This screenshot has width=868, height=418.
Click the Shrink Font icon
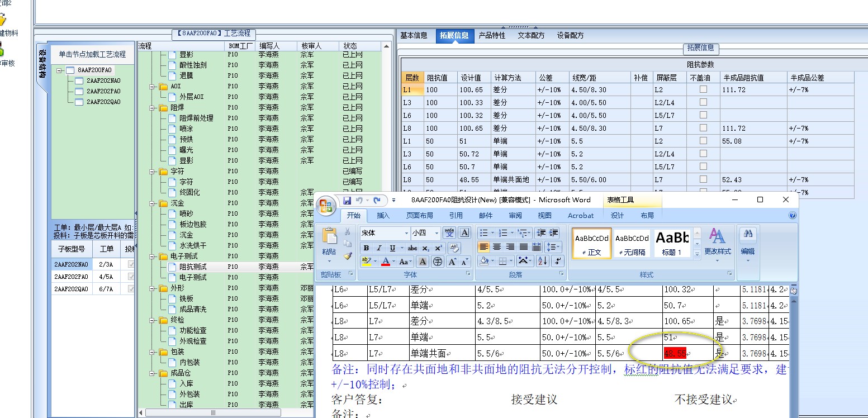tap(464, 261)
